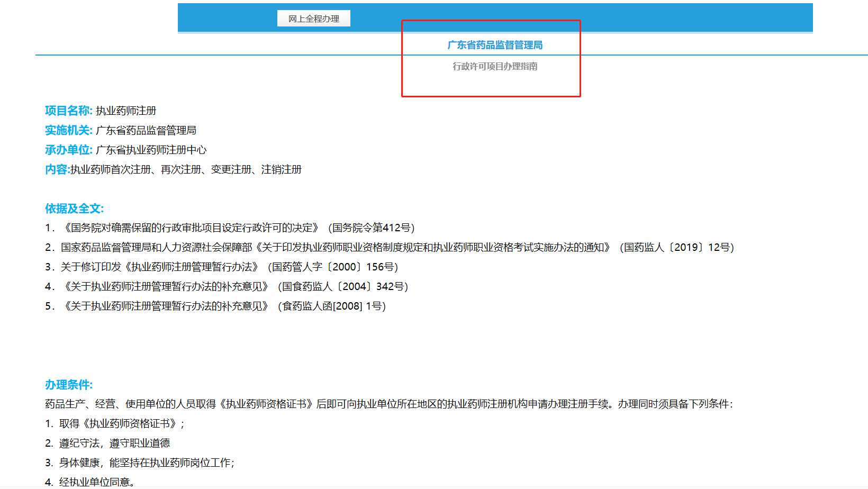
Task: Click the 办理条件 section heading
Action: (x=68, y=385)
